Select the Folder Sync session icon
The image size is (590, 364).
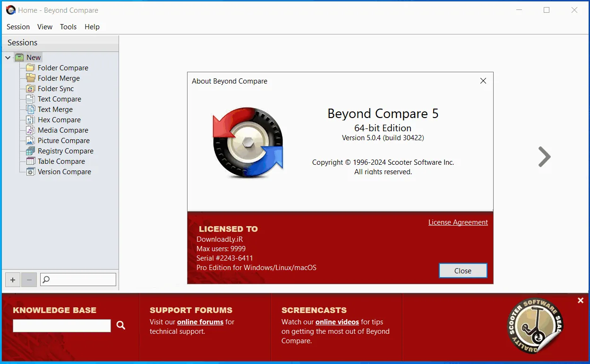(30, 89)
